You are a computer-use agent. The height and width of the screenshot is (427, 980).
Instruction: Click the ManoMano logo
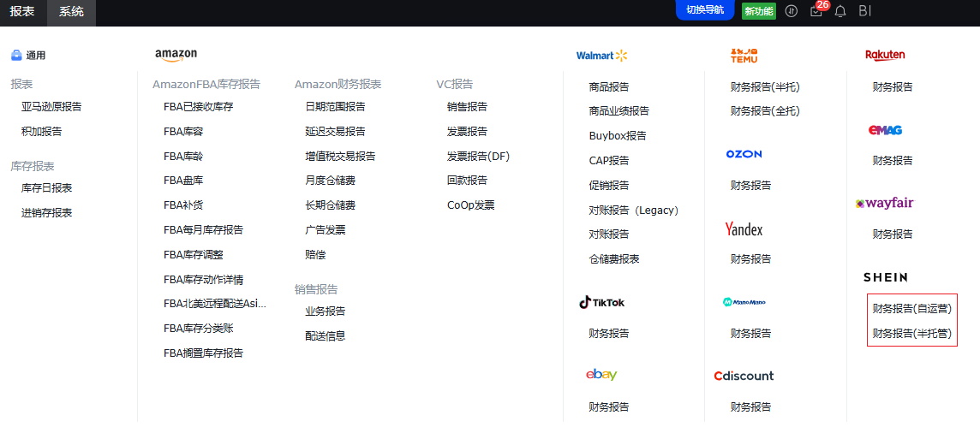[744, 302]
